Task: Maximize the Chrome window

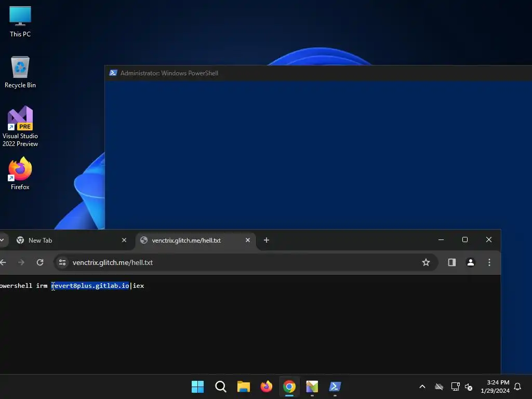Action: pyautogui.click(x=465, y=240)
